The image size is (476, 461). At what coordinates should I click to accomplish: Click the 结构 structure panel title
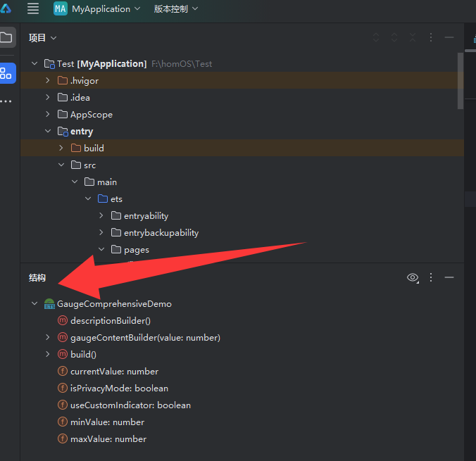click(37, 278)
